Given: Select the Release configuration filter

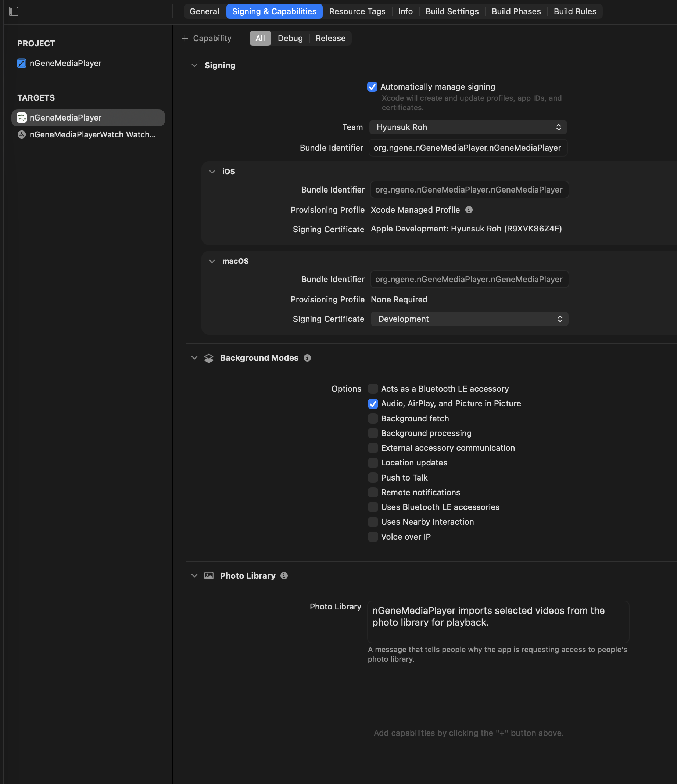Looking at the screenshot, I should tap(330, 38).
